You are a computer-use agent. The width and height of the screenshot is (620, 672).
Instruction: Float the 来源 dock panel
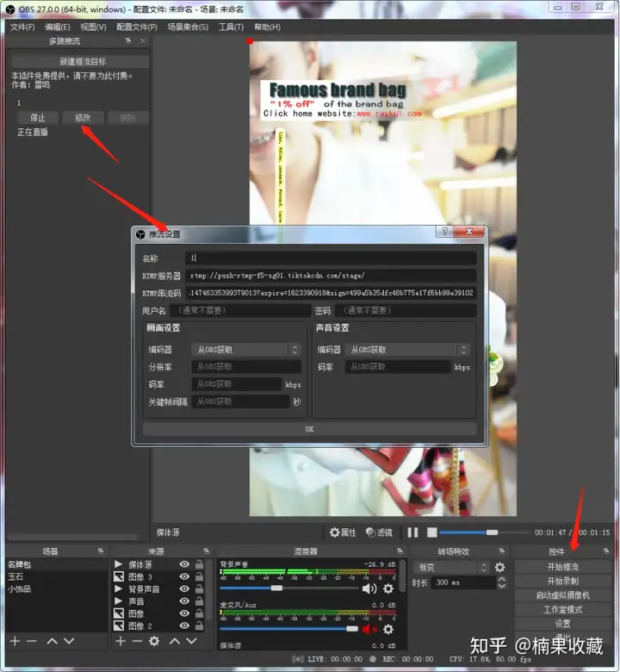point(206,551)
